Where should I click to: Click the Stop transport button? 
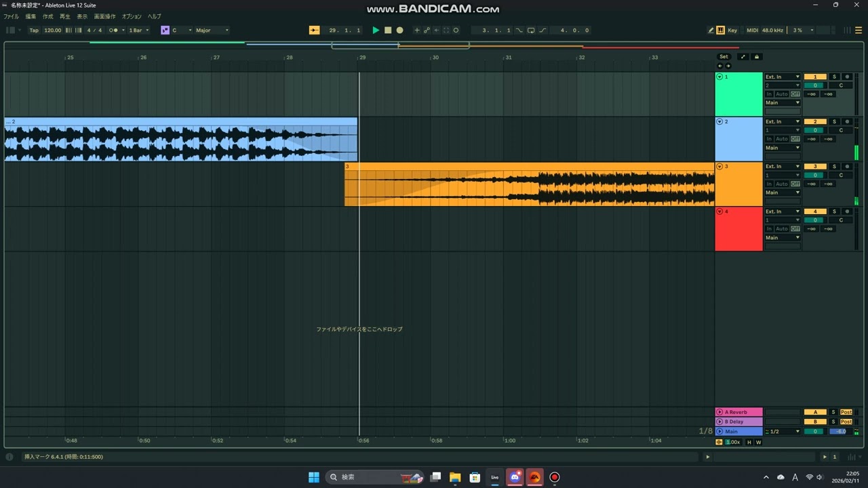pyautogui.click(x=388, y=30)
